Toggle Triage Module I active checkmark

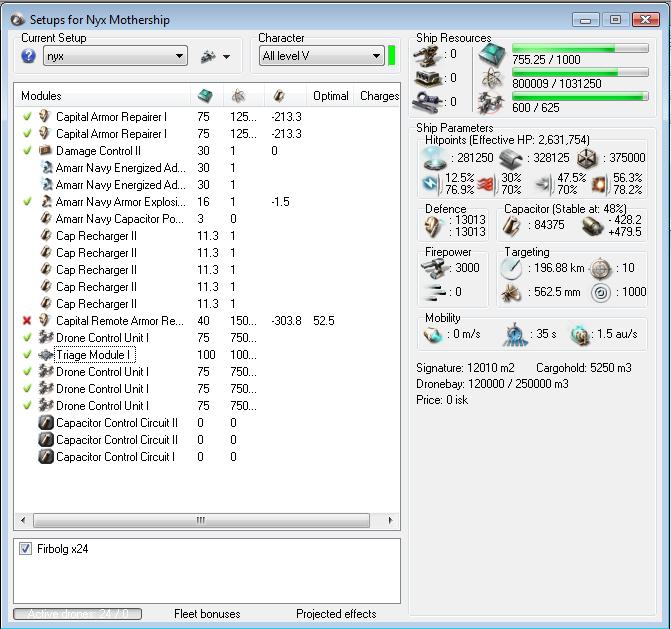(27, 355)
